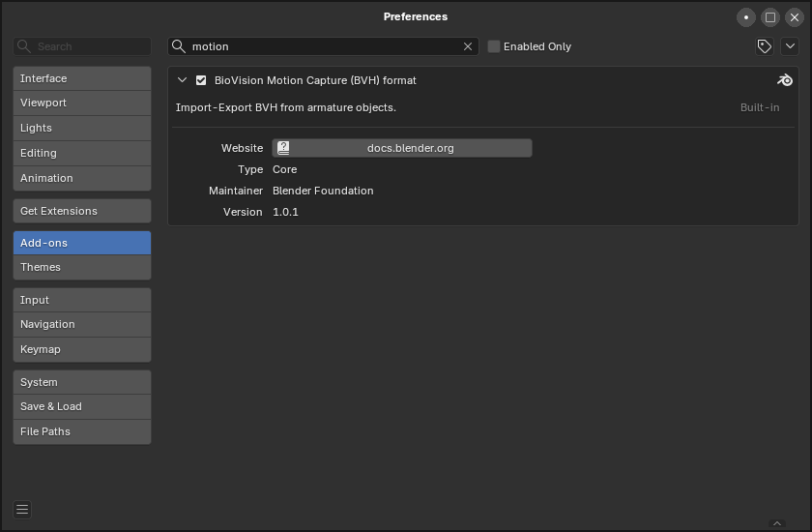The width and height of the screenshot is (812, 532).
Task: Close the Preferences window
Action: click(795, 17)
